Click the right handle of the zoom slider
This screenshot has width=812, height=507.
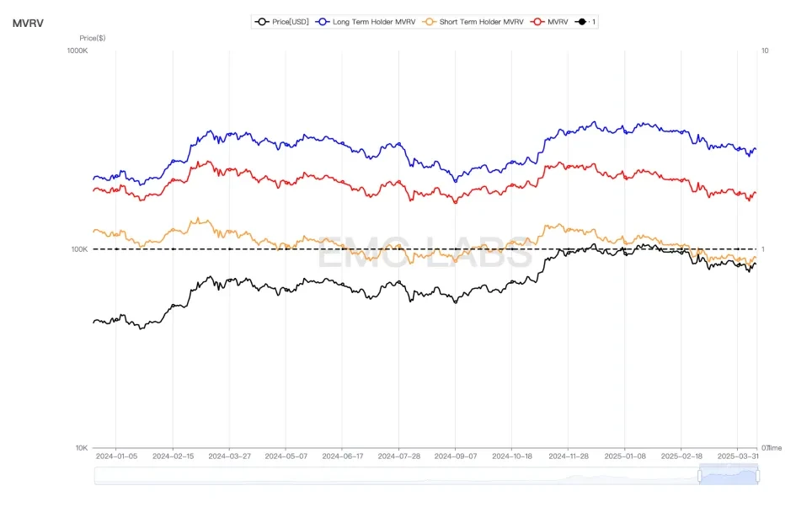757,476
